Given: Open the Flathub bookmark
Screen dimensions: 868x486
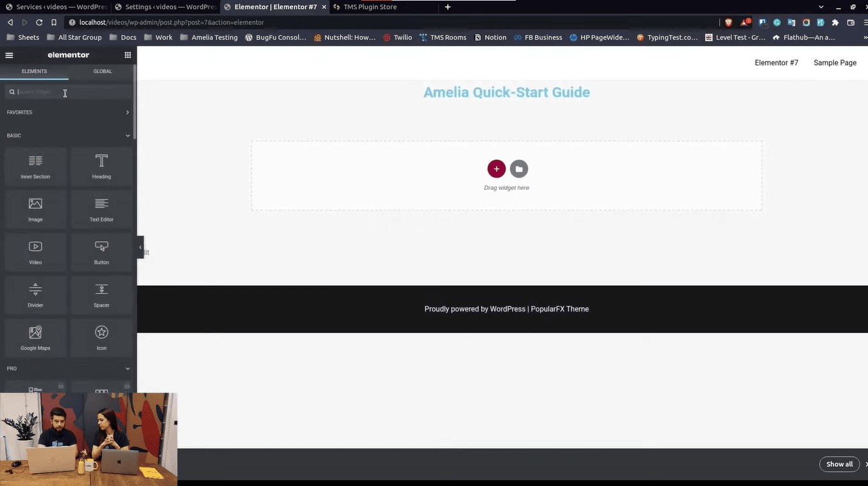Looking at the screenshot, I should (804, 37).
